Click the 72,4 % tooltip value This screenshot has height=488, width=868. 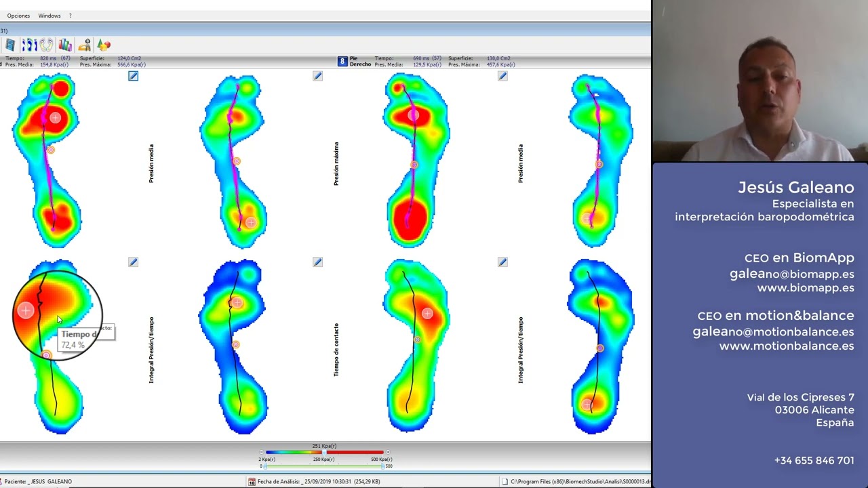(x=73, y=345)
